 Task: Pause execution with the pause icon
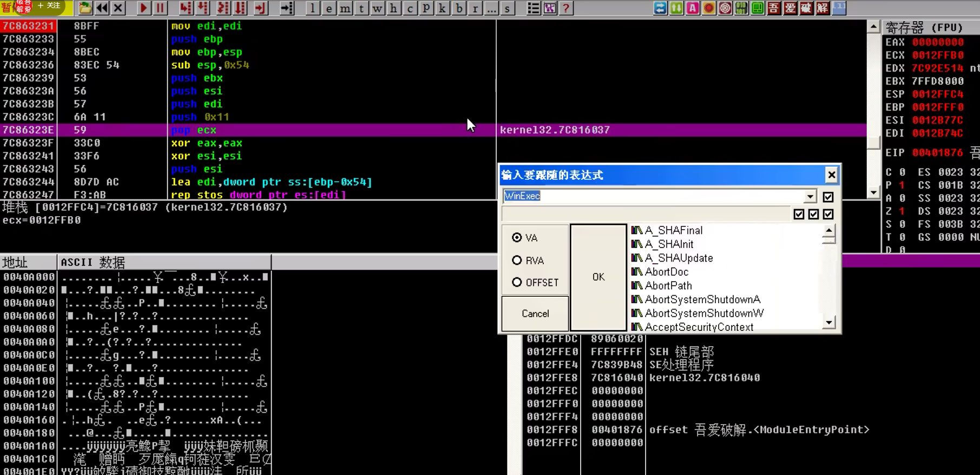pyautogui.click(x=160, y=8)
